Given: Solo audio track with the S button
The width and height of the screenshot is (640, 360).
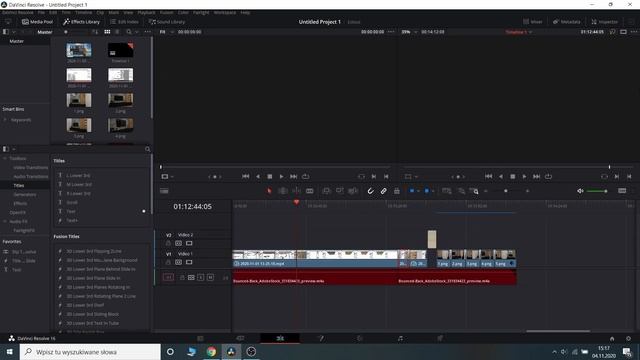Looking at the screenshot, I should [x=201, y=278].
